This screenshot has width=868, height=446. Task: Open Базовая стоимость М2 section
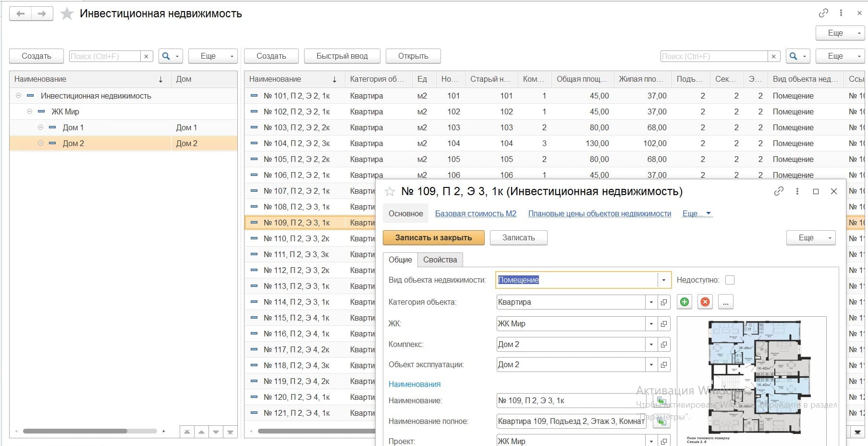pyautogui.click(x=475, y=214)
